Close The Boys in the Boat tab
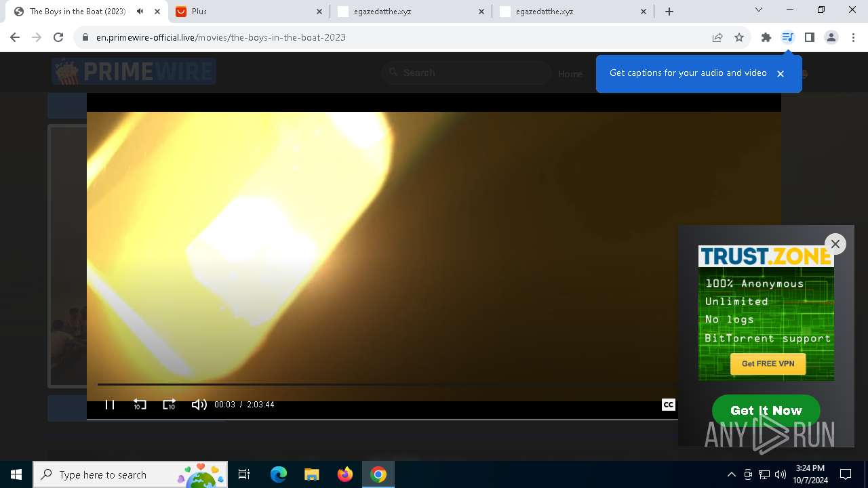 (157, 12)
